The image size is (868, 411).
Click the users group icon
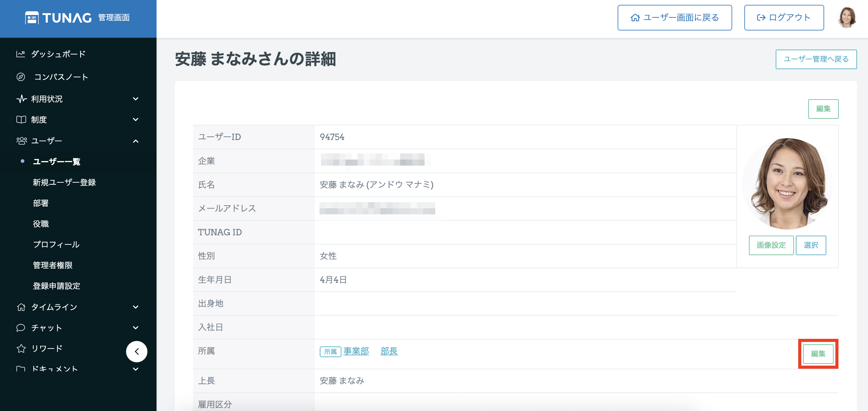(22, 141)
